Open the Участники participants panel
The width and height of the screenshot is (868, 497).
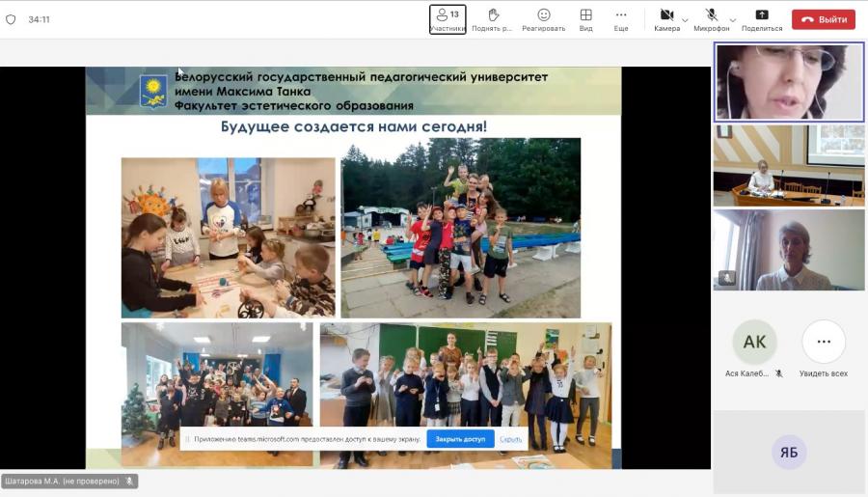point(448,19)
